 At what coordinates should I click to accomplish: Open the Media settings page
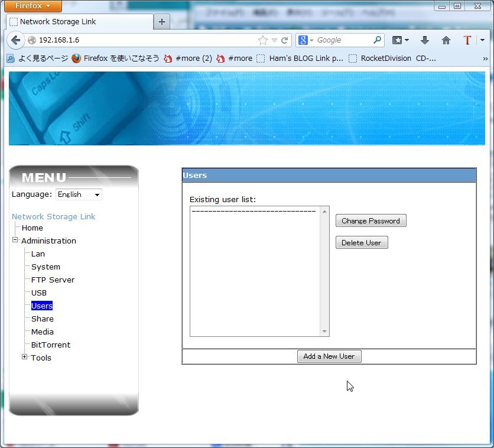tap(42, 332)
